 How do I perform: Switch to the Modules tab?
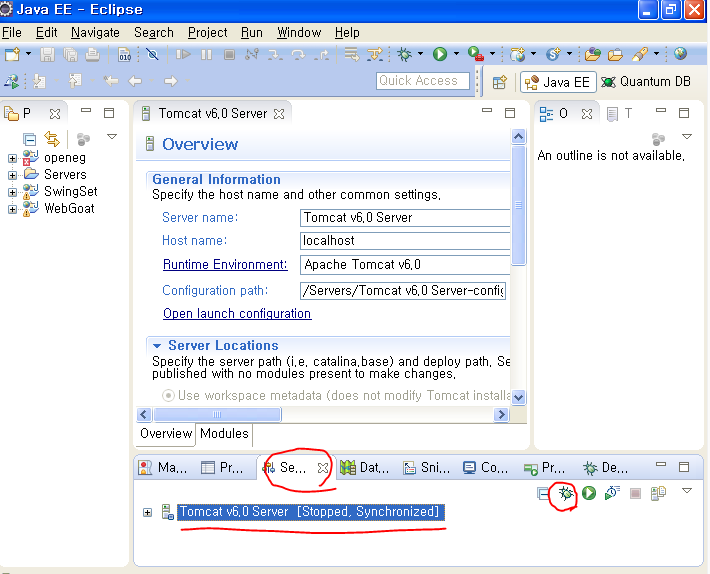224,434
